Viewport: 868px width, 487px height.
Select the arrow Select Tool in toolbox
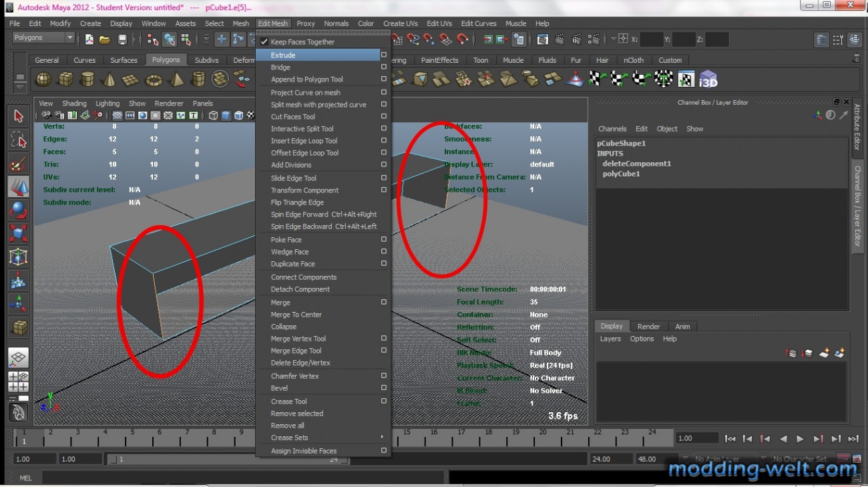19,116
